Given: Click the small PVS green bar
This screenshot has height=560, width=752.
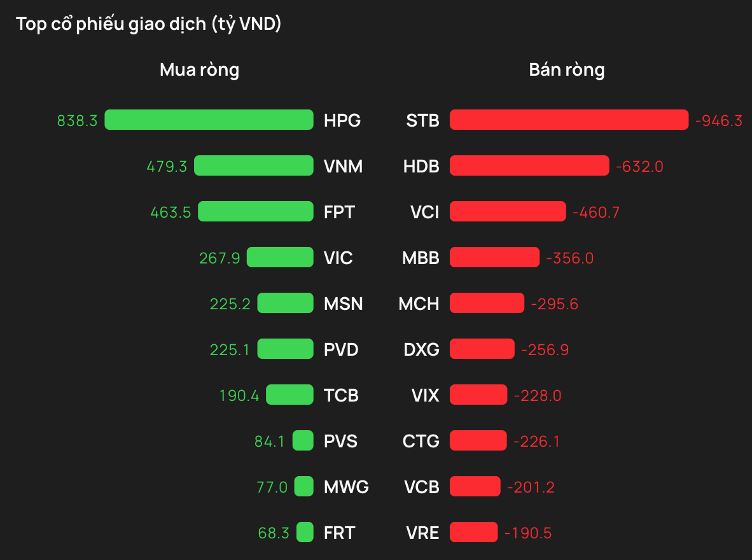Looking at the screenshot, I should coord(303,440).
